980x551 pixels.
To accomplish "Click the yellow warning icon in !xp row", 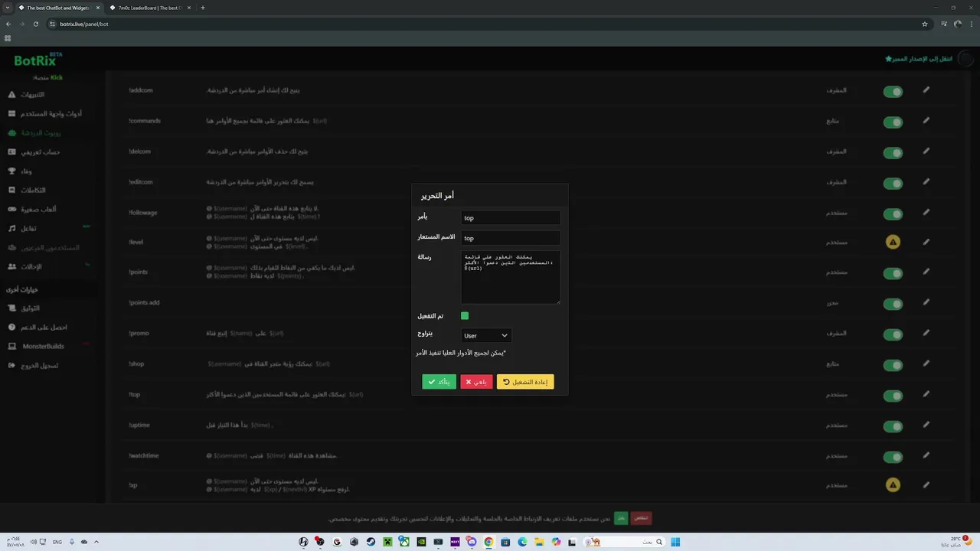I will click(893, 485).
